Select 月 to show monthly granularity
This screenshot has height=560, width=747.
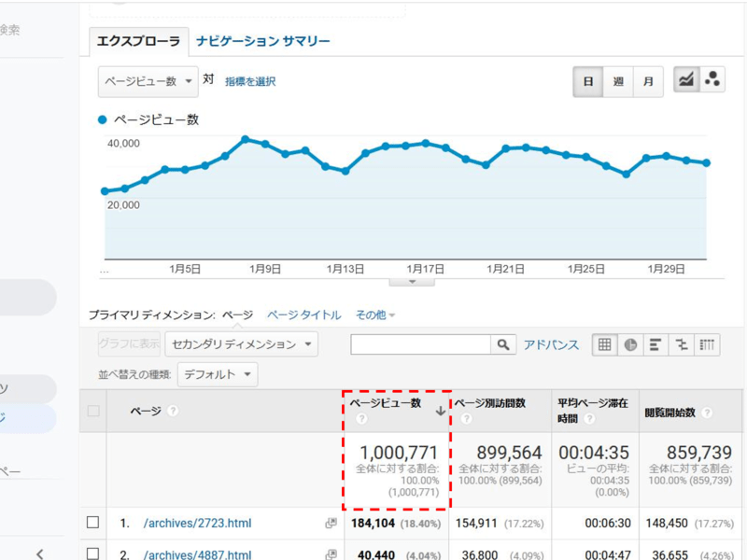pyautogui.click(x=647, y=82)
